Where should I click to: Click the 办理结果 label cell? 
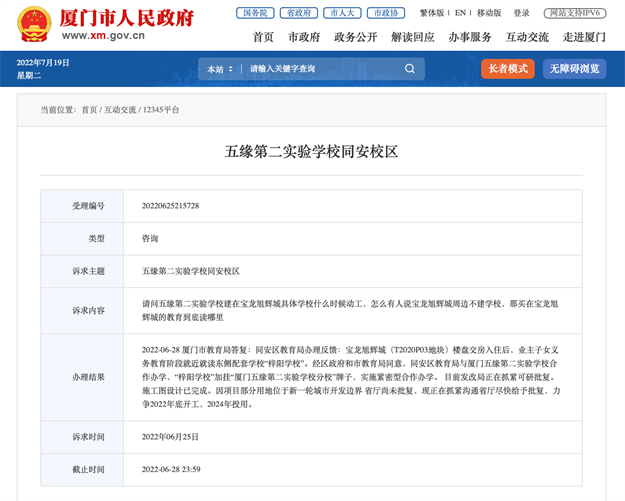[82, 377]
